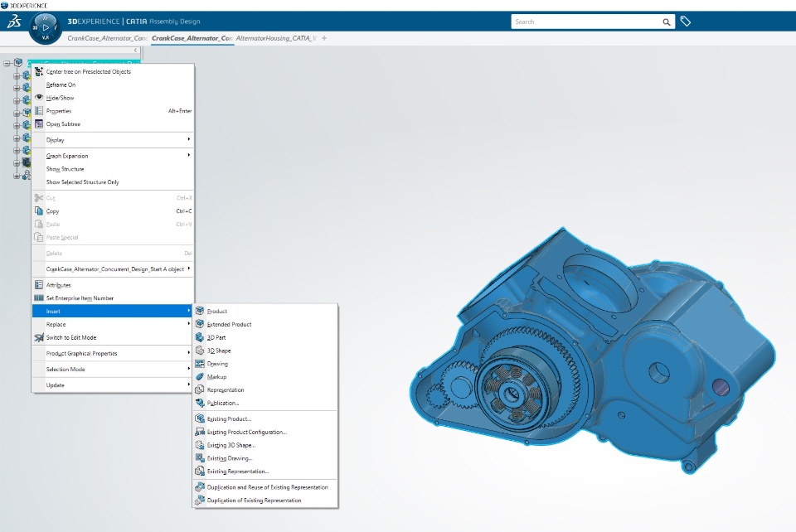Click the Representation icon
This screenshot has height=532, width=796.
(x=200, y=390)
